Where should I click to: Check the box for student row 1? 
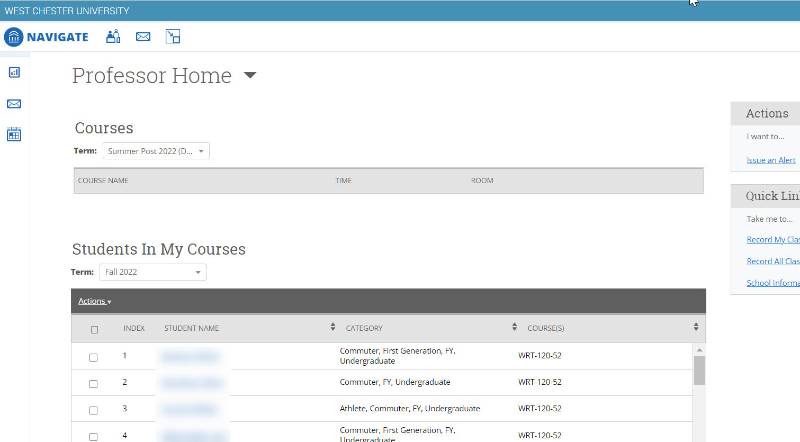94,357
